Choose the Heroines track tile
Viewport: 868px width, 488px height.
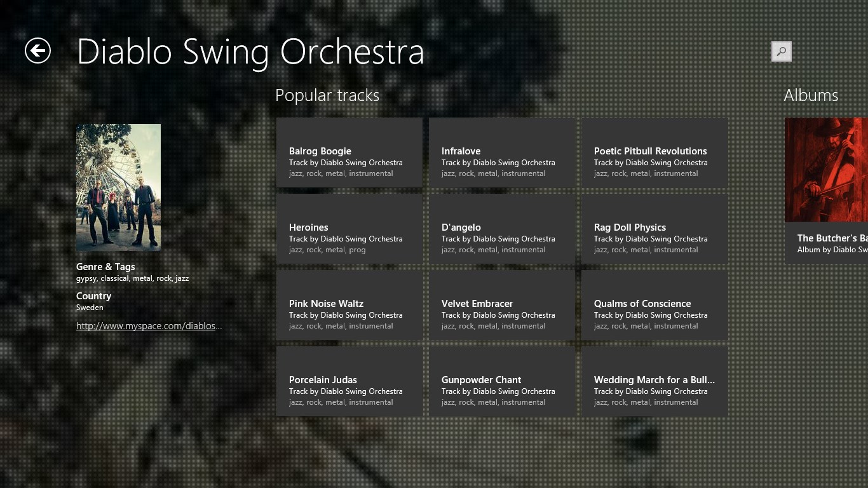pyautogui.click(x=349, y=229)
